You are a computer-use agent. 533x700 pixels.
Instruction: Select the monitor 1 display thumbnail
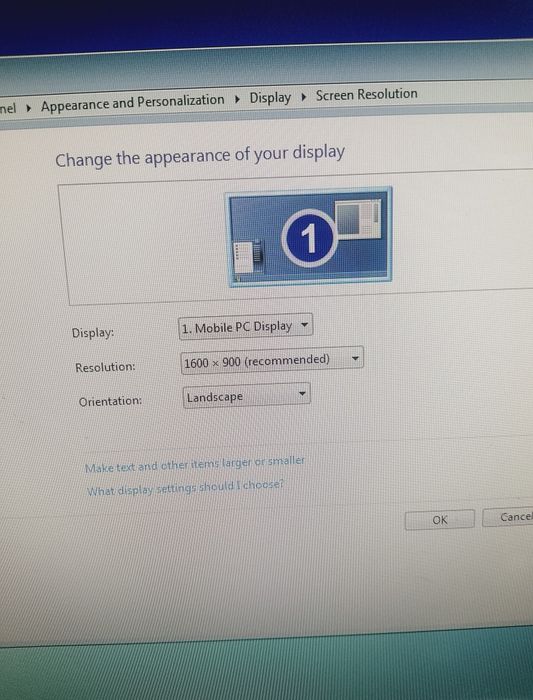coord(309,237)
